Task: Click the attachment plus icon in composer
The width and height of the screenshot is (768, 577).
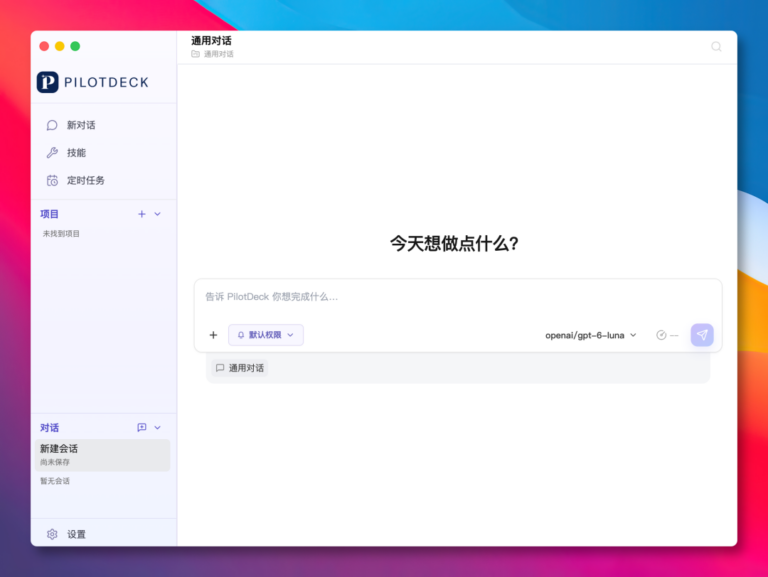Action: click(213, 335)
